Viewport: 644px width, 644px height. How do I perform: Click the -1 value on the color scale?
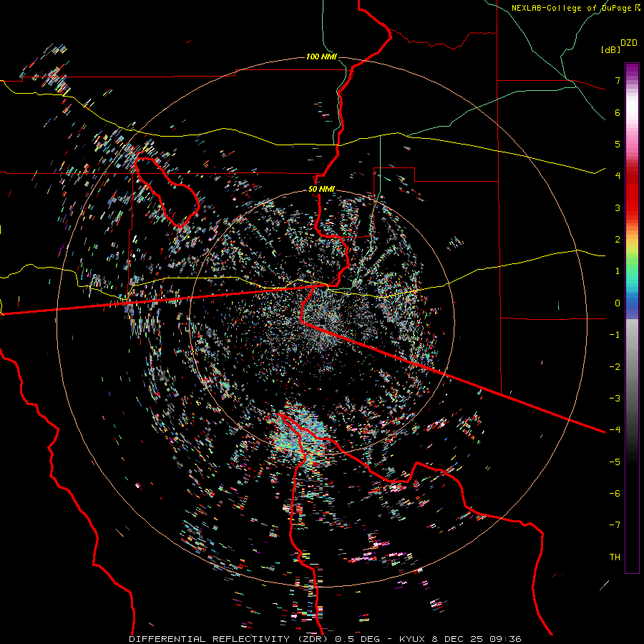[x=615, y=335]
